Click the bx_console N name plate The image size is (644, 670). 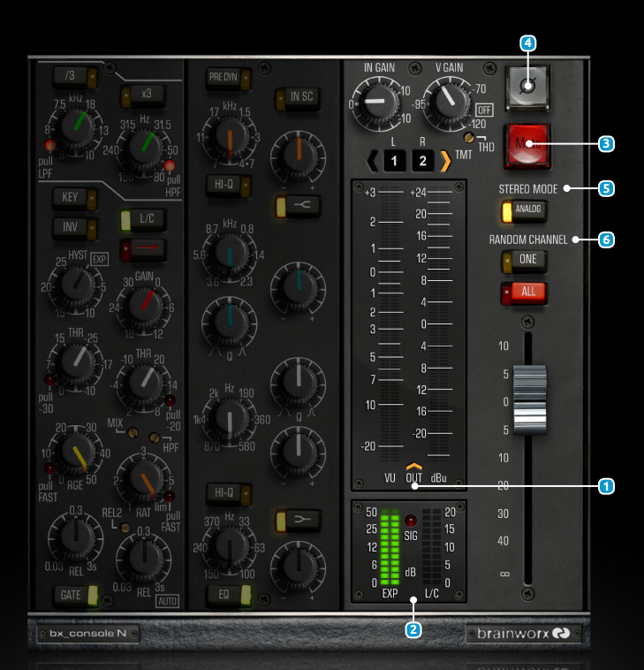(x=88, y=634)
